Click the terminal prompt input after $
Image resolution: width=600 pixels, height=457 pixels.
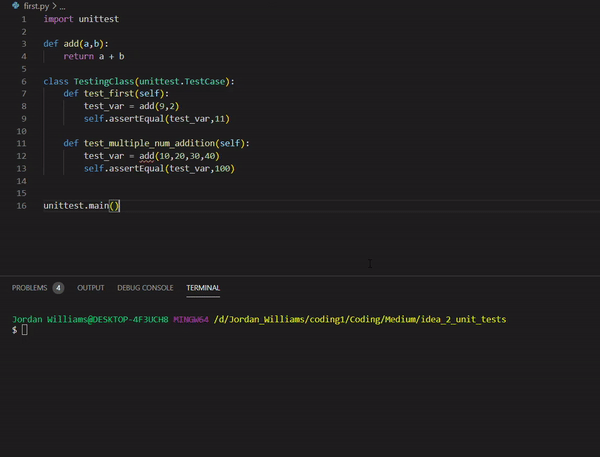pos(24,330)
